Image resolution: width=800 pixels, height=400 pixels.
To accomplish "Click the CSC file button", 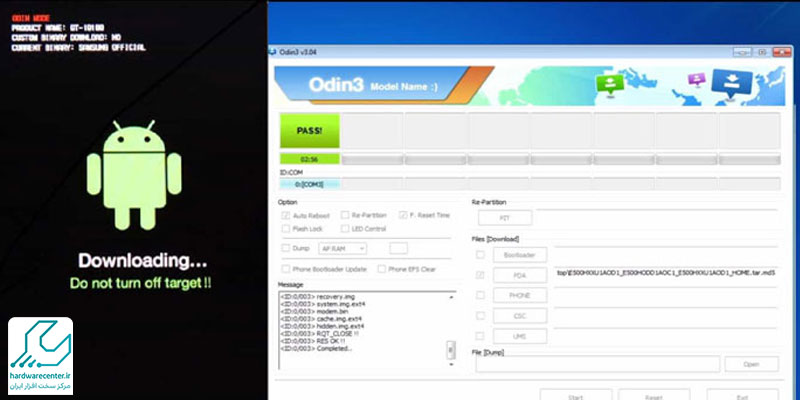I will 520,315.
